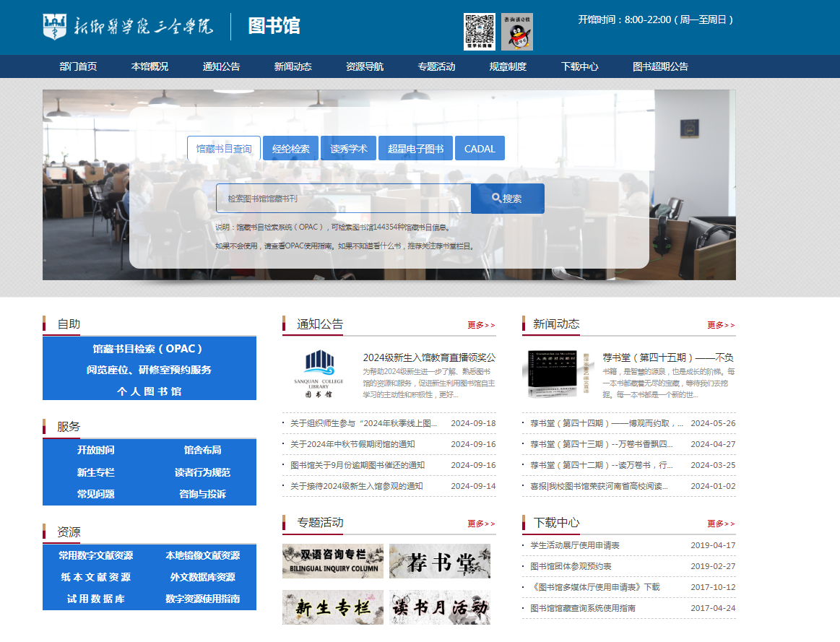Select the CADAL search tab

click(x=480, y=149)
